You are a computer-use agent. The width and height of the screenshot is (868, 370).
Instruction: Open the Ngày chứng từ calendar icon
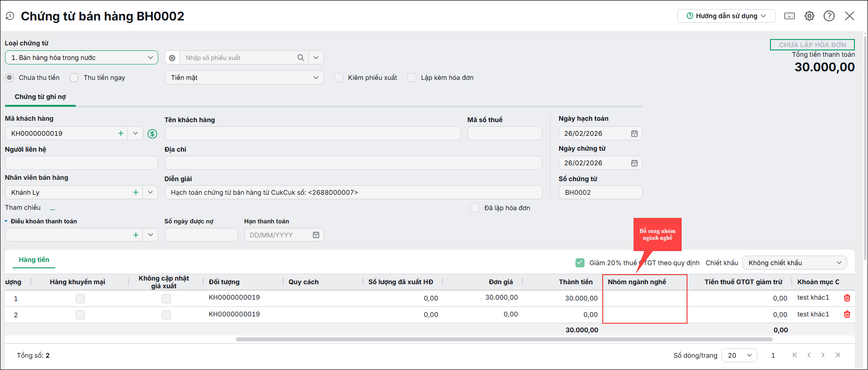click(x=634, y=163)
